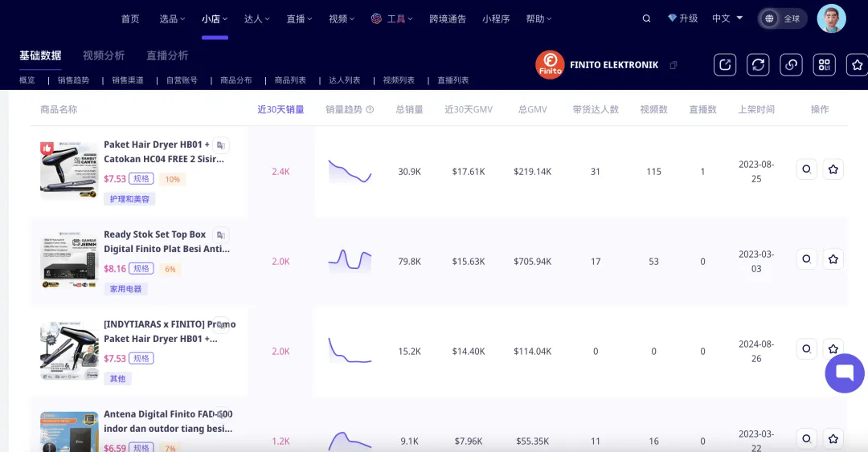Click sales trend chart for Ready Stok row
This screenshot has height=452, width=868.
(350, 260)
